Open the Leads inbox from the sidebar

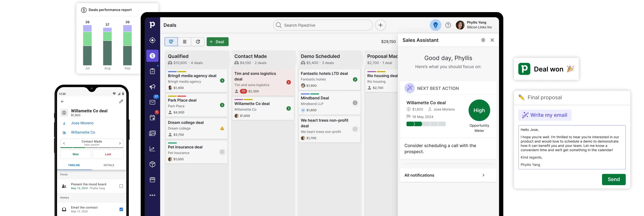pos(152,40)
